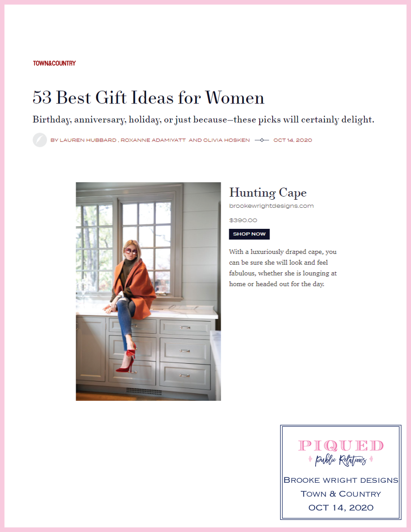This screenshot has width=411, height=532.
Task: Click the Public Relations script logo
Action: [341, 460]
